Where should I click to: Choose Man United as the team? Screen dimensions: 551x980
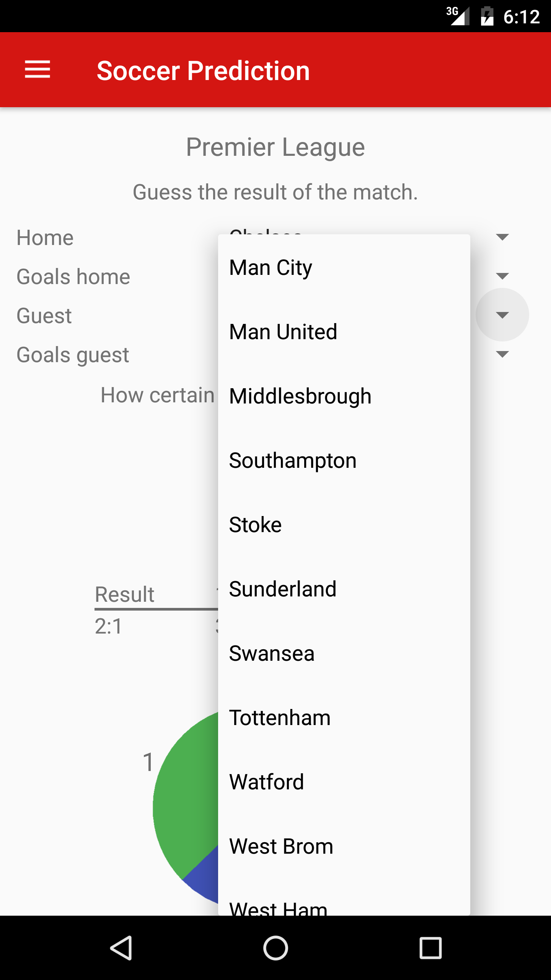pyautogui.click(x=344, y=332)
